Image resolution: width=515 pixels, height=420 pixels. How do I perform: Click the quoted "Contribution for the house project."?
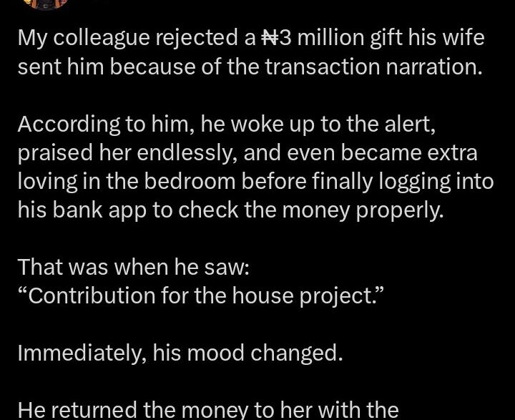201,296
